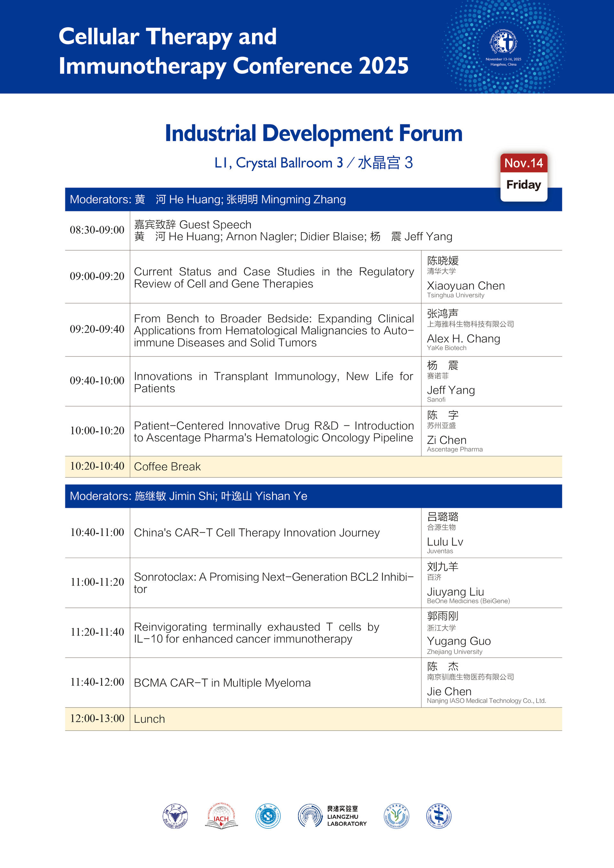Click the Friday label under Nov.14
Viewport: 614px width, 868px height.
coord(523,185)
